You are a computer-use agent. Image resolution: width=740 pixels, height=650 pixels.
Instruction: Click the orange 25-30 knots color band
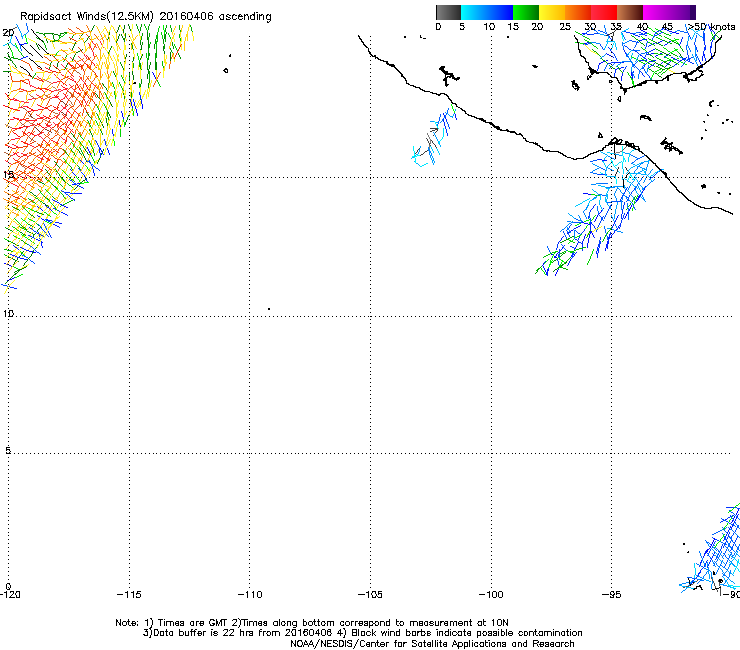(578, 12)
